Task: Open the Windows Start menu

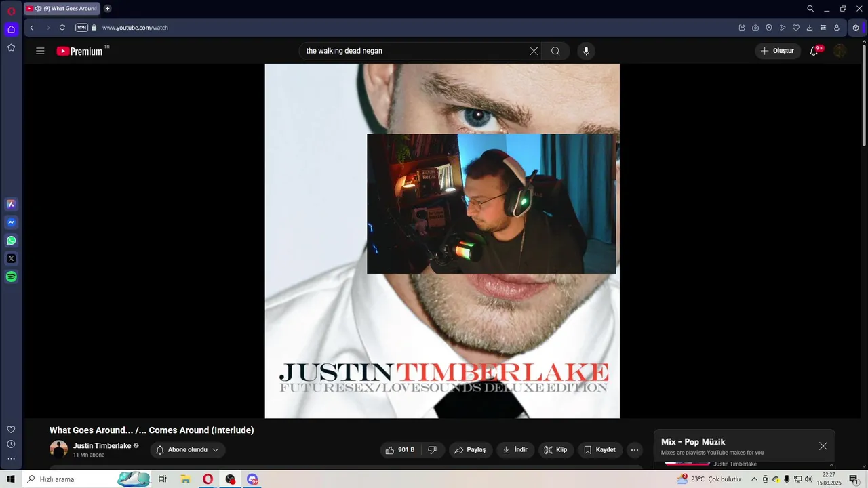Action: point(11,479)
